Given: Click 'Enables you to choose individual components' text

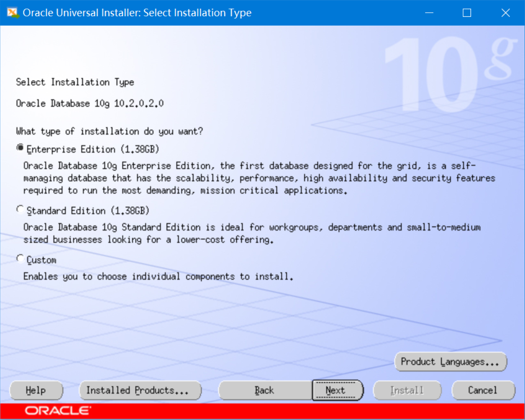Looking at the screenshot, I should click(x=158, y=276).
